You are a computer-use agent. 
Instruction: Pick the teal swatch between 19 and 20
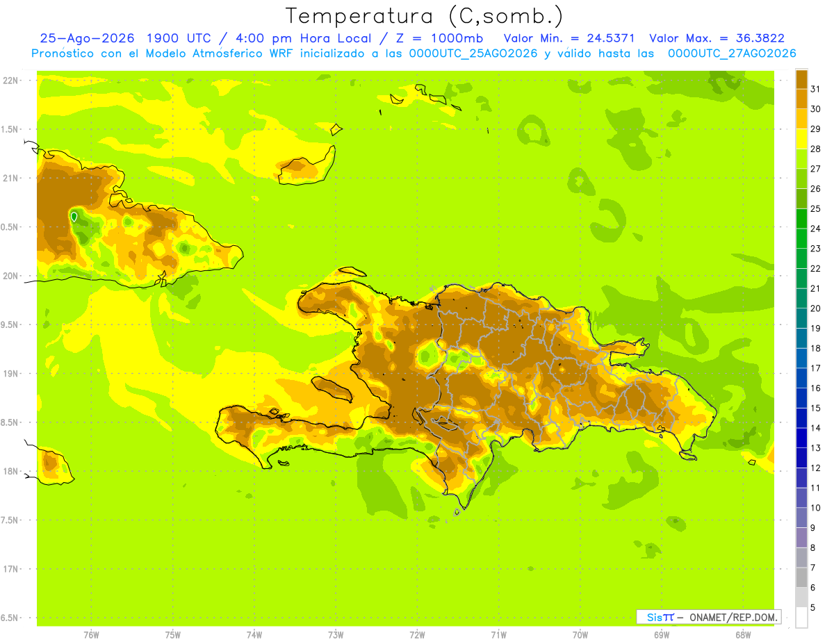click(x=801, y=318)
